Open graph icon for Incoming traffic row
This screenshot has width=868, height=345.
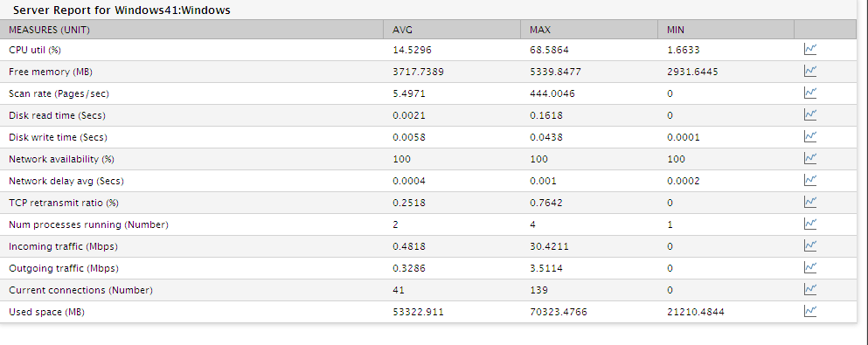tap(810, 246)
